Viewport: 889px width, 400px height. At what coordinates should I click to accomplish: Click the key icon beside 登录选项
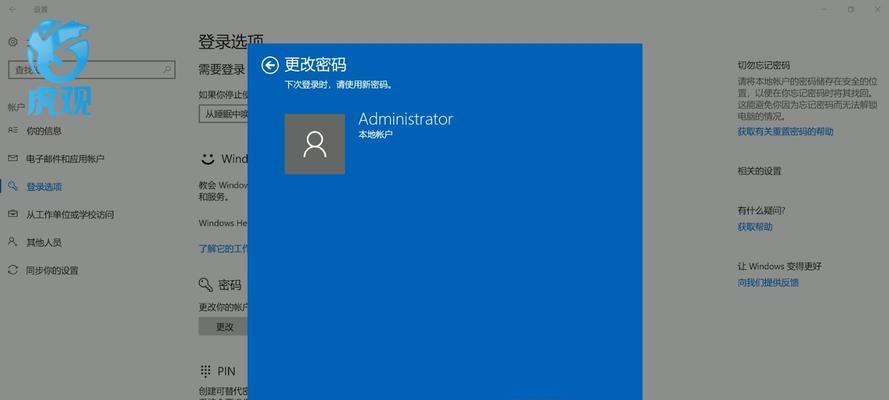13,186
